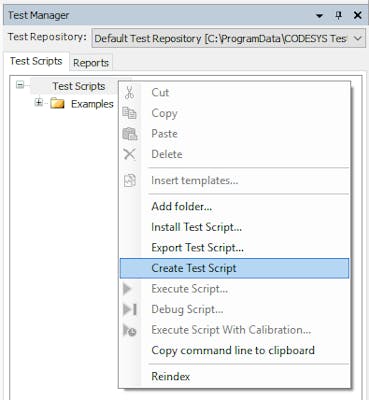The image size is (369, 400).
Task: Switch to the Reports tab
Action: 91,63
